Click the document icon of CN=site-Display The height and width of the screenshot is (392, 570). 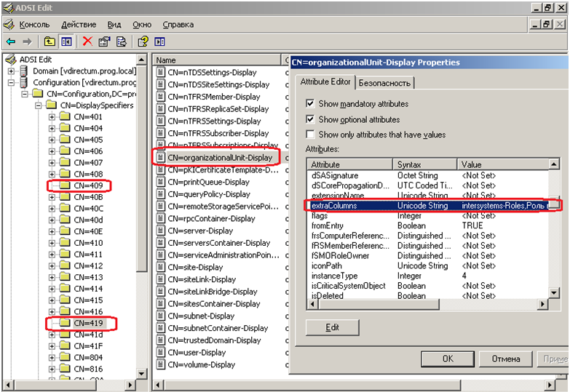click(x=160, y=267)
